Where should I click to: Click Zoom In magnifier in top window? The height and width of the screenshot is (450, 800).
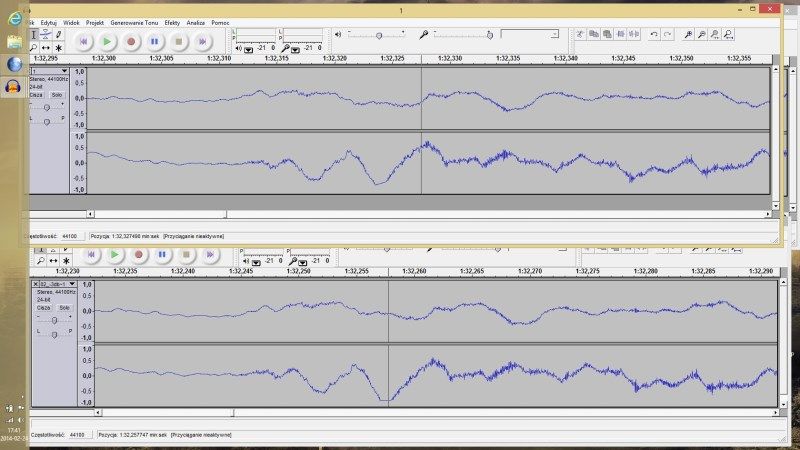point(688,34)
